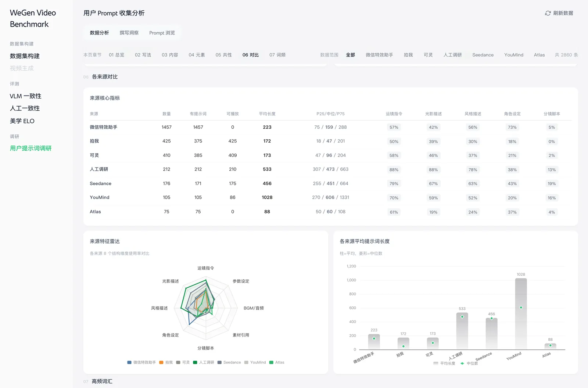Click the refresh data icon
This screenshot has height=388, width=588.
[548, 13]
